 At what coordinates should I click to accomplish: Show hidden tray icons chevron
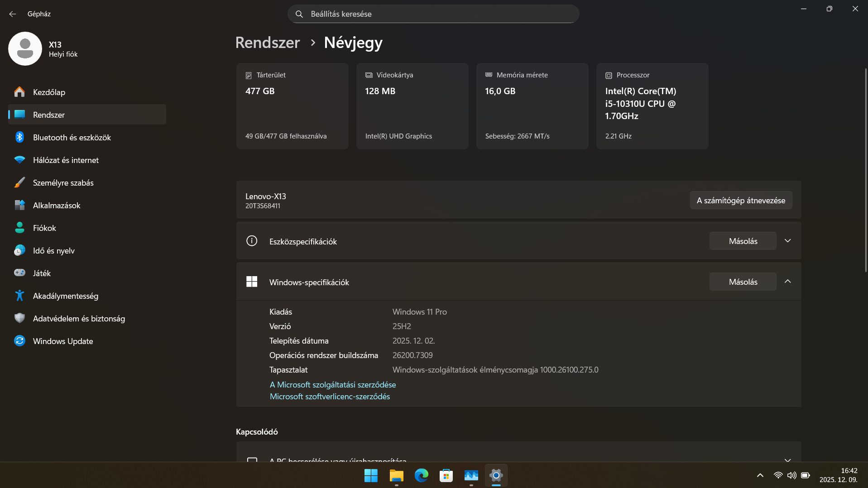point(760,475)
